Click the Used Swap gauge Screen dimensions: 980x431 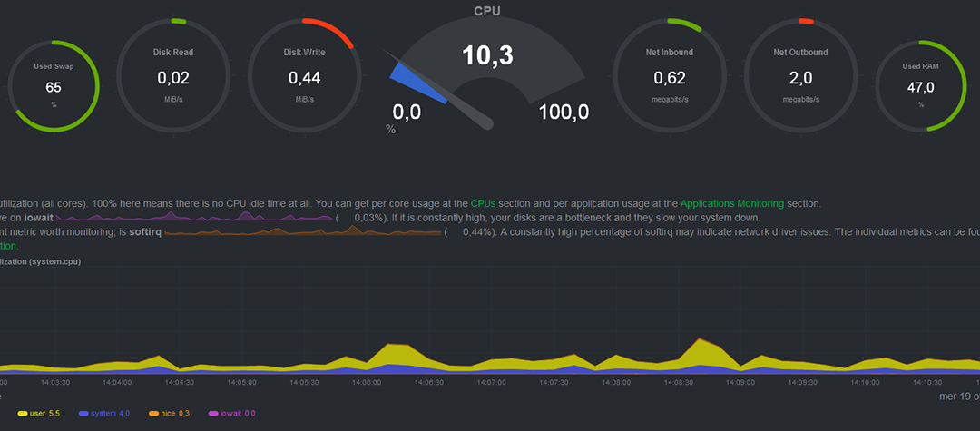pyautogui.click(x=54, y=86)
